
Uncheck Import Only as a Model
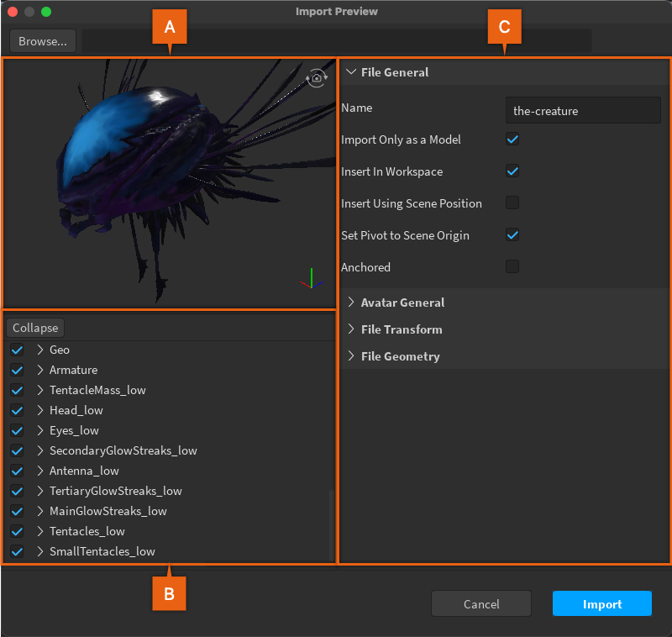click(512, 140)
